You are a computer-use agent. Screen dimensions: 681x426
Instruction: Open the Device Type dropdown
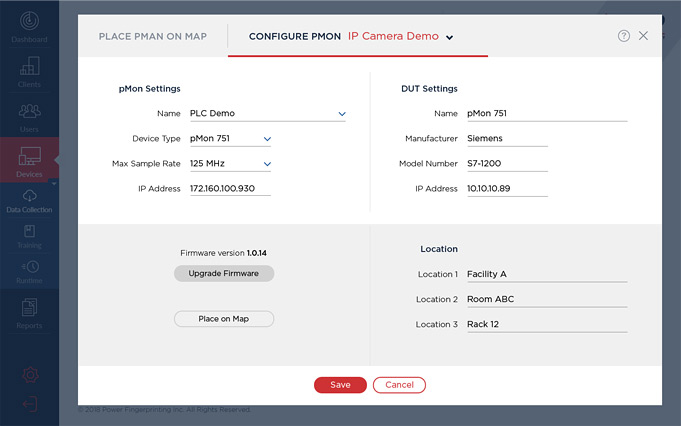click(230, 139)
